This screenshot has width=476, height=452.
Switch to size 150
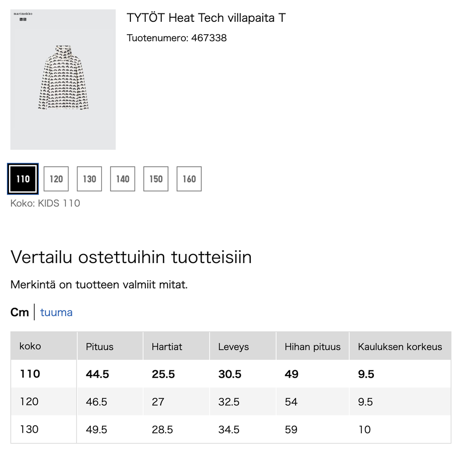[156, 179]
